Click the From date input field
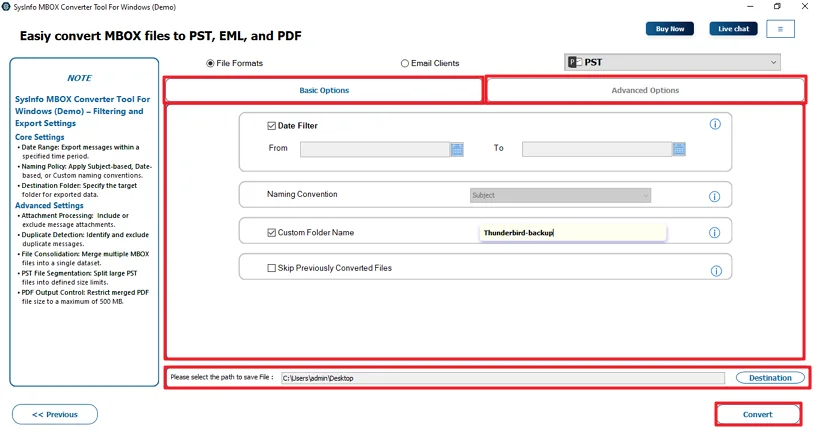 click(x=375, y=150)
